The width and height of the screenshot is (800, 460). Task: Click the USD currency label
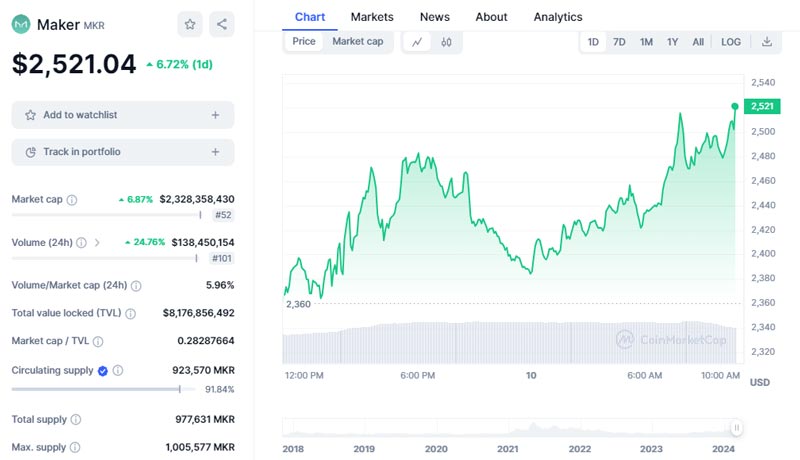coord(760,382)
